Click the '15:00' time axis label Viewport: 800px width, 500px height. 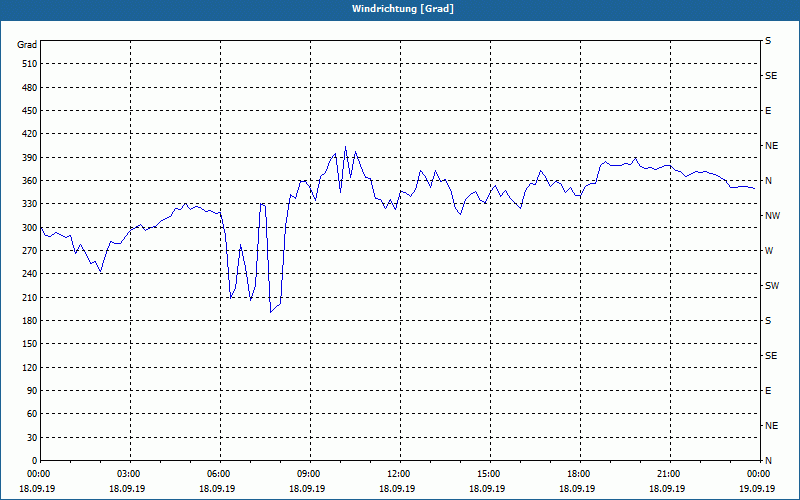[488, 474]
